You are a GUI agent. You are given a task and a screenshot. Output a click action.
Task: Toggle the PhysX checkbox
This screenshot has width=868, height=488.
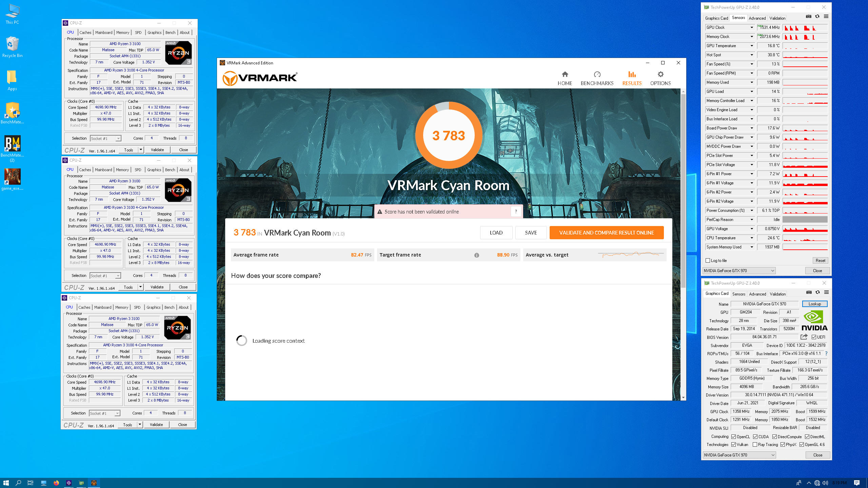click(783, 445)
